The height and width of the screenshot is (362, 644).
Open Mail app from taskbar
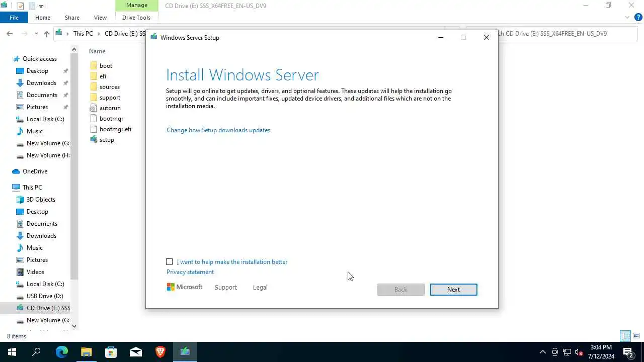136,352
